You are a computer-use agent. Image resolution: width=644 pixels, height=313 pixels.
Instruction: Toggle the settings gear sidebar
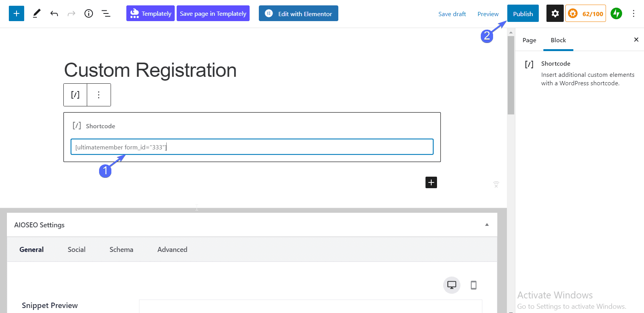(x=555, y=13)
